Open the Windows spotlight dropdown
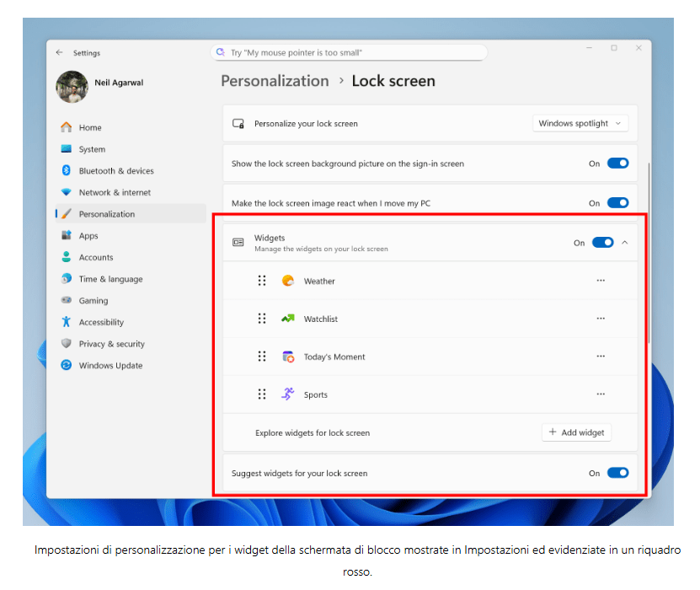Viewport: 700px width, 590px height. (x=581, y=123)
